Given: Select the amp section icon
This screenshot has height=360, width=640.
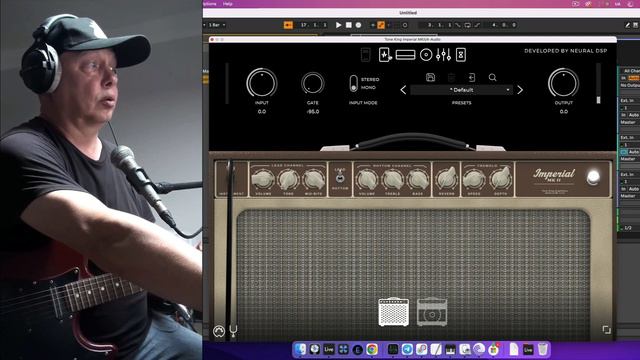Looking at the screenshot, I should pyautogui.click(x=385, y=55).
